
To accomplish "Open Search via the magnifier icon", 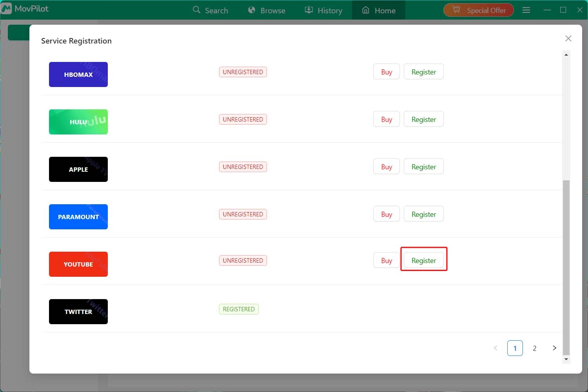I will coord(197,10).
